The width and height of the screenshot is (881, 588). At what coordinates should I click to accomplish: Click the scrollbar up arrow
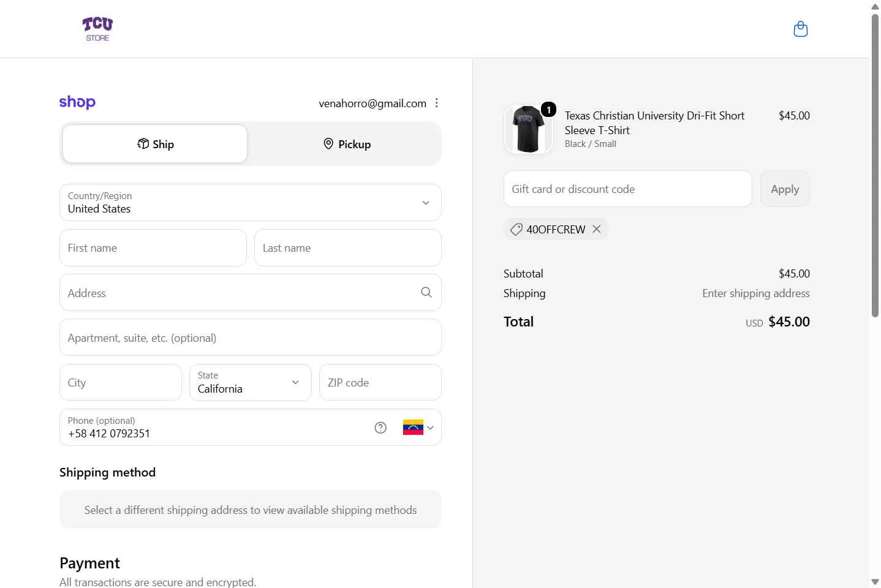[x=875, y=6]
